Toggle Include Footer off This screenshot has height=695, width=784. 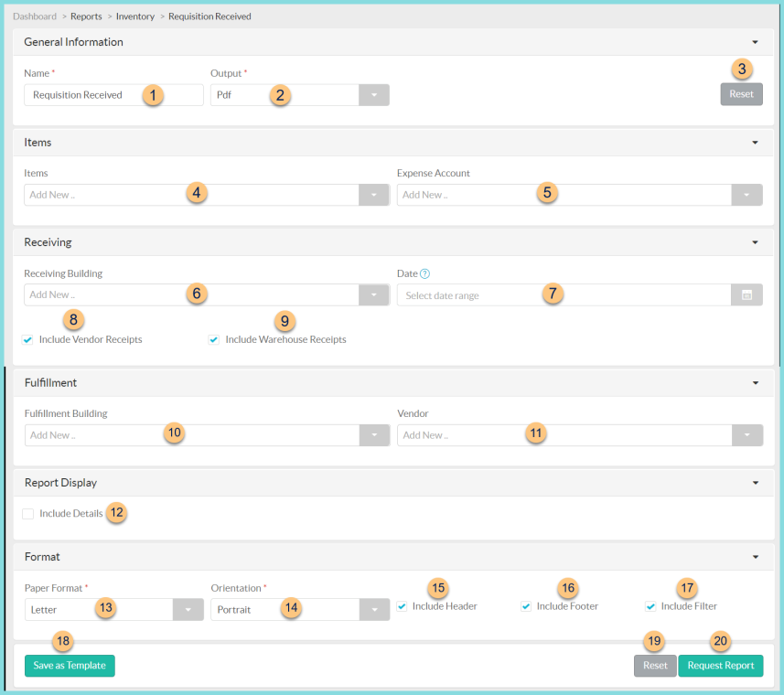pyautogui.click(x=526, y=605)
